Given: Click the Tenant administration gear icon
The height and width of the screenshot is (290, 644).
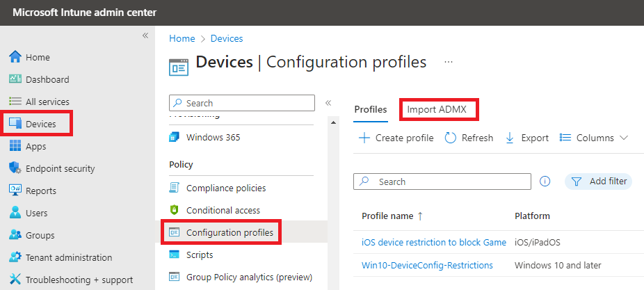Looking at the screenshot, I should point(15,257).
